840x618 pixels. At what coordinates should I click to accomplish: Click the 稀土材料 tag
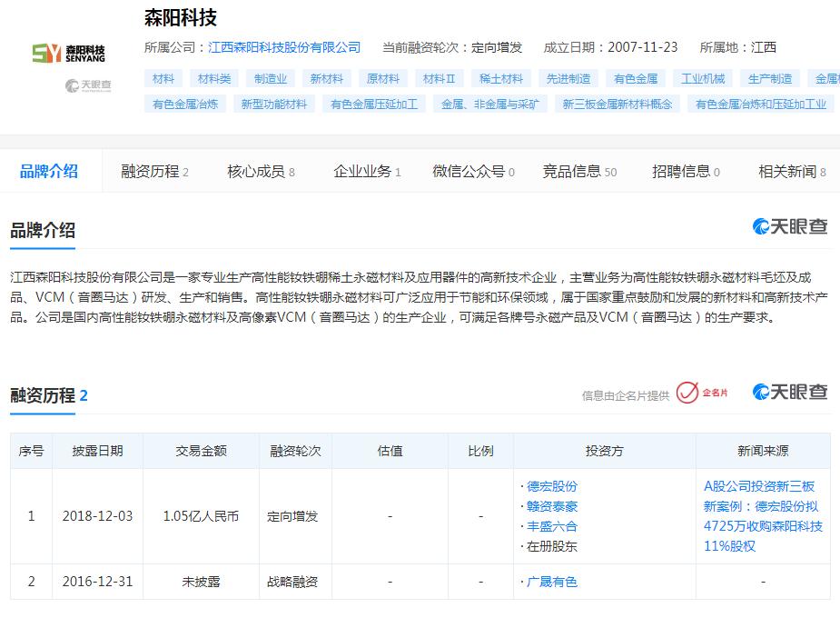click(501, 79)
